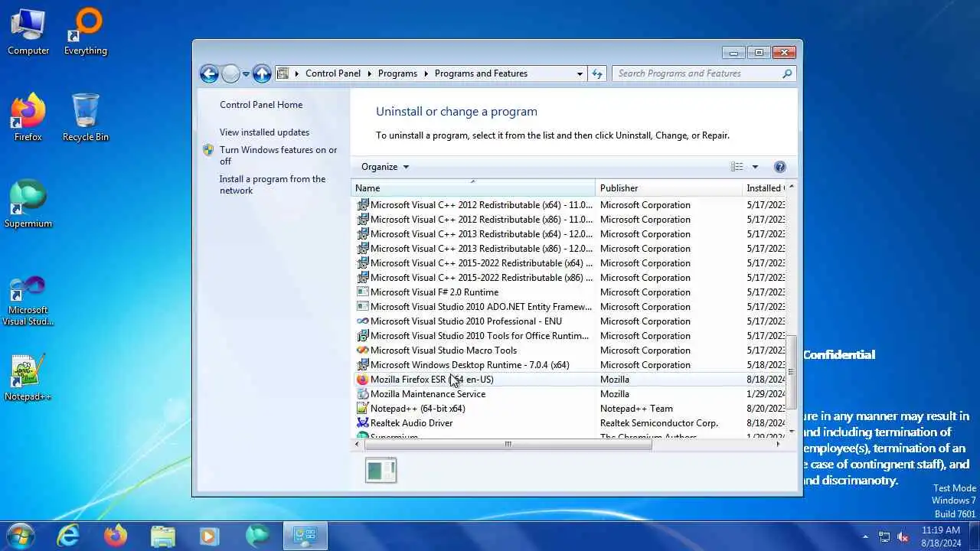Click the Realtek Audio Driver row icon
Screen dimensions: 980x551
point(363,423)
